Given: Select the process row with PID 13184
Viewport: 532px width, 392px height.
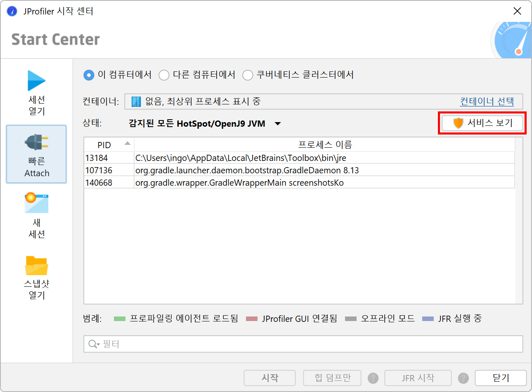Looking at the screenshot, I should point(299,158).
